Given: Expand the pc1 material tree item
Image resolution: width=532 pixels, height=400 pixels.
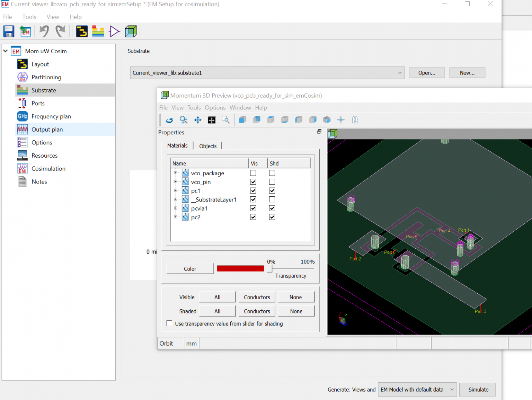Looking at the screenshot, I should click(x=176, y=190).
